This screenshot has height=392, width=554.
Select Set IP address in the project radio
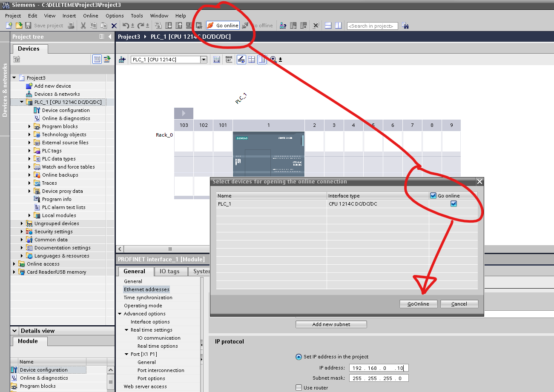299,357
